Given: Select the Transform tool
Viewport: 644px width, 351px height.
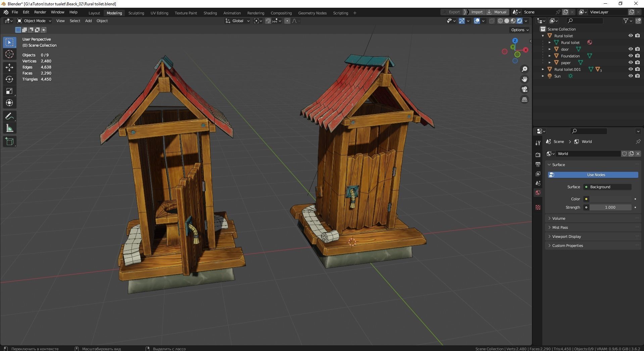Looking at the screenshot, I should tap(9, 103).
